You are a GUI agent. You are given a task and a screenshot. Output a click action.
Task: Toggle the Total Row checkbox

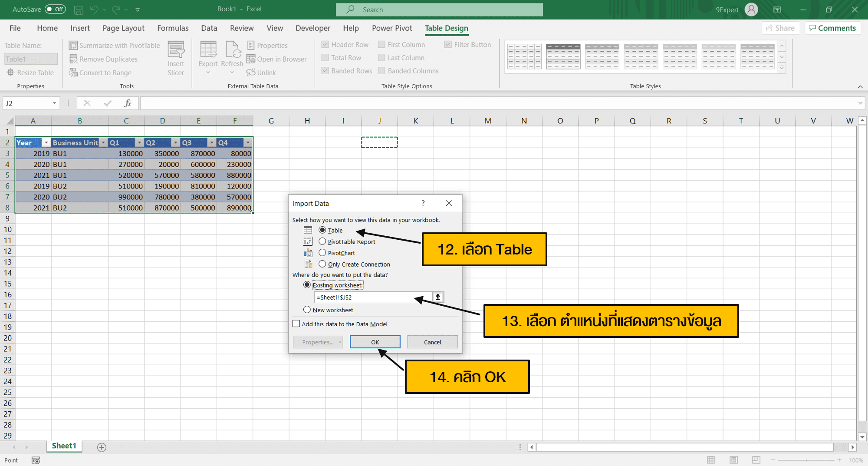tap(325, 57)
